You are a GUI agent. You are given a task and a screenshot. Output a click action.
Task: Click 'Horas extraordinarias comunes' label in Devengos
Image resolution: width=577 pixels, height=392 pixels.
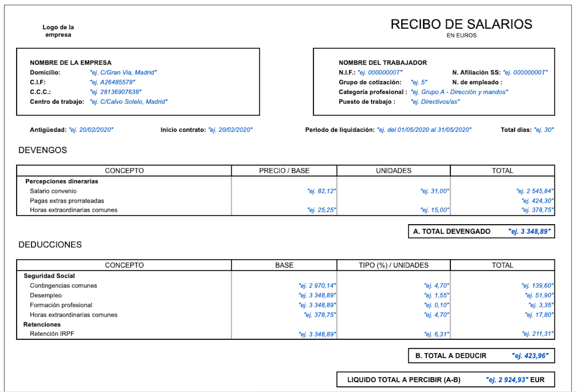click(74, 210)
